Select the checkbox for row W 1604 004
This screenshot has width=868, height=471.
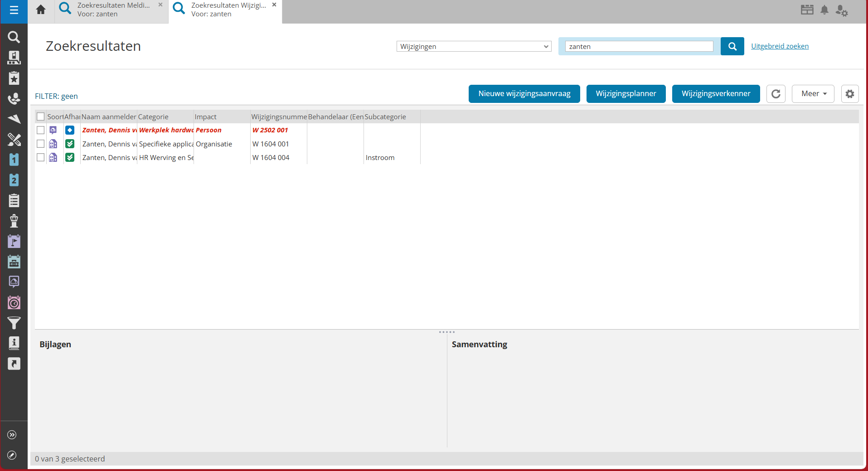(41, 157)
